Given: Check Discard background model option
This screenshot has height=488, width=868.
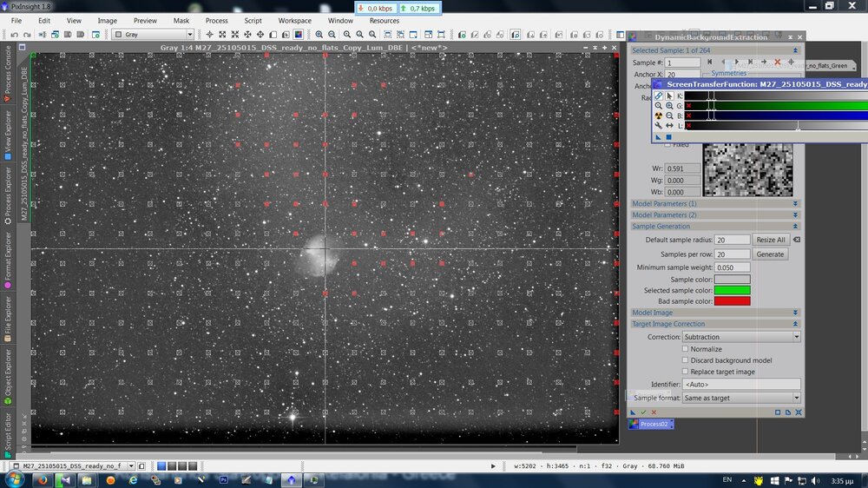Looking at the screenshot, I should point(685,360).
